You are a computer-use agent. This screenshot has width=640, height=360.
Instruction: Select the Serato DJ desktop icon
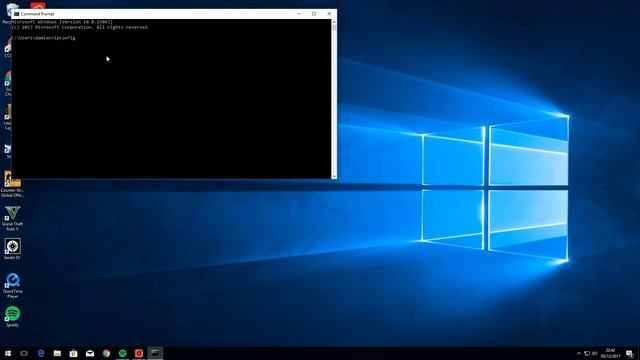pyautogui.click(x=12, y=249)
